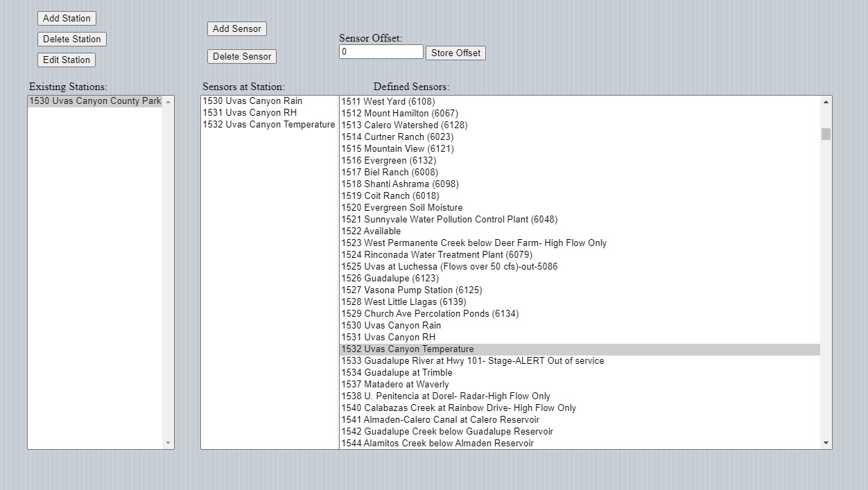Click the Store Offset button
868x490 pixels.
455,53
